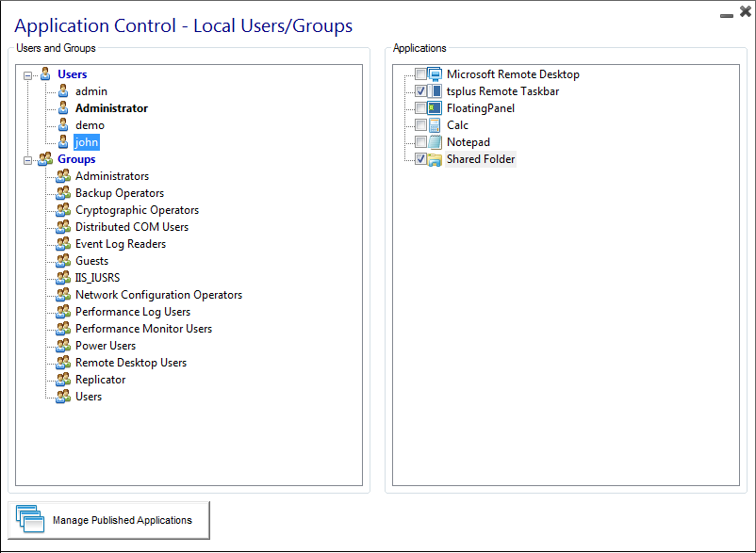Select the Remote Desktop Users group

[131, 363]
